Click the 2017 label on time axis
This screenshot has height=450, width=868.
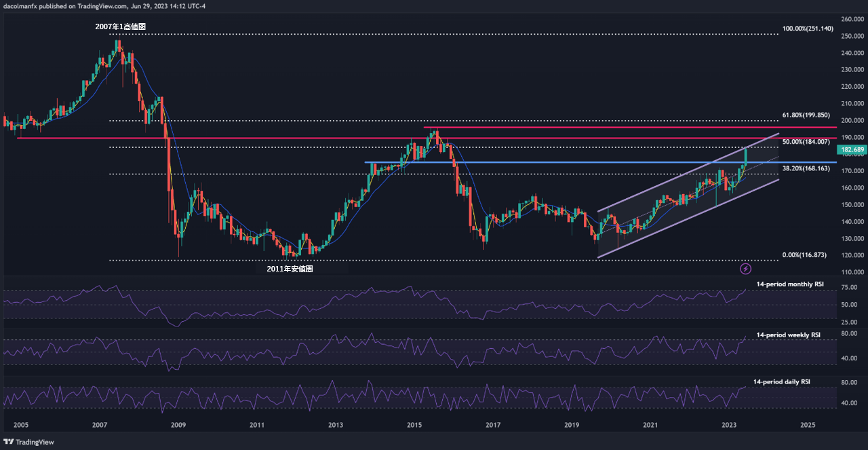pyautogui.click(x=493, y=425)
